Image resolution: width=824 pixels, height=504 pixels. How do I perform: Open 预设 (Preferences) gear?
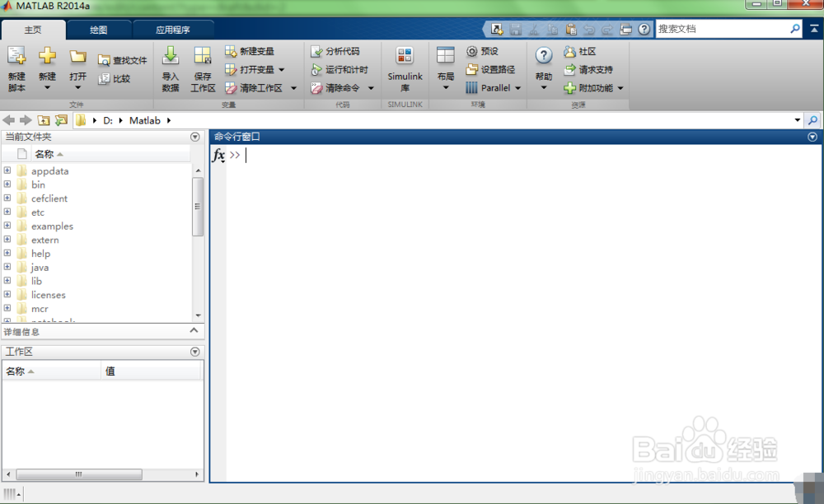482,51
